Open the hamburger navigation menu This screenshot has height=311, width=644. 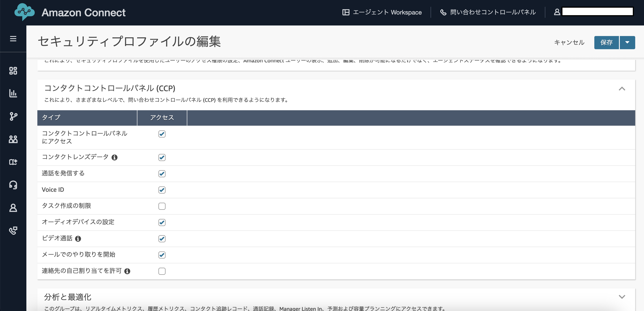[13, 39]
